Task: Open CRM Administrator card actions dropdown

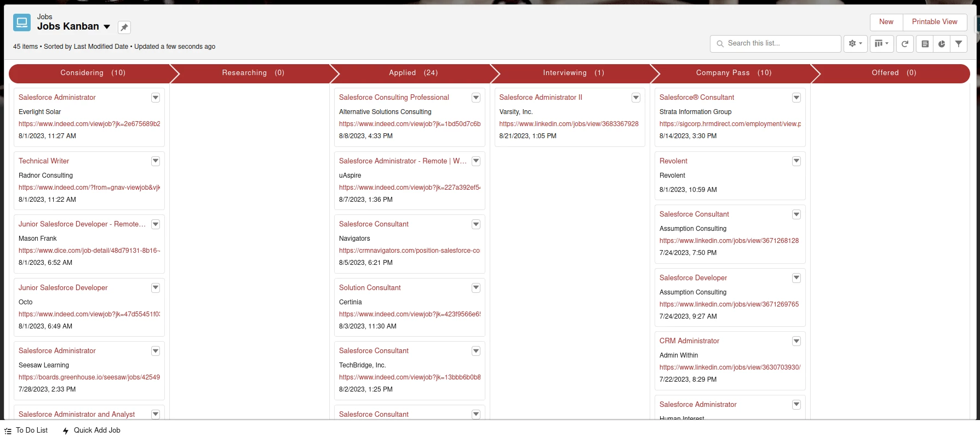Action: tap(796, 341)
